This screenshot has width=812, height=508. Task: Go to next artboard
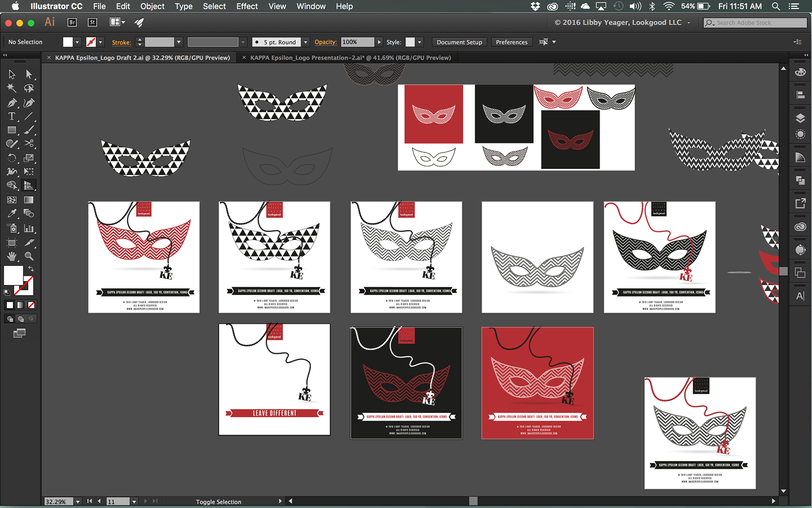[145, 501]
